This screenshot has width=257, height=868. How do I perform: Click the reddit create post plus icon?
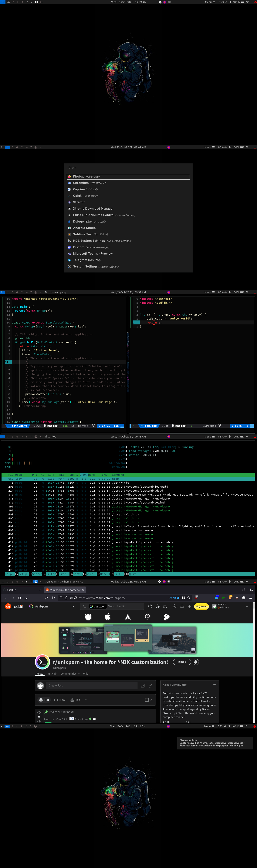(189, 607)
